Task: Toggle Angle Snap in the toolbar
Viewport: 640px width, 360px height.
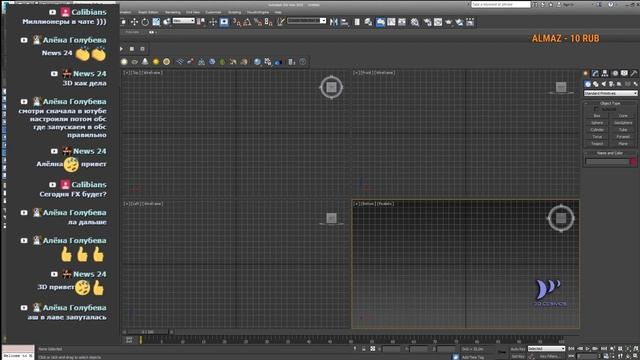Action: [x=247, y=22]
